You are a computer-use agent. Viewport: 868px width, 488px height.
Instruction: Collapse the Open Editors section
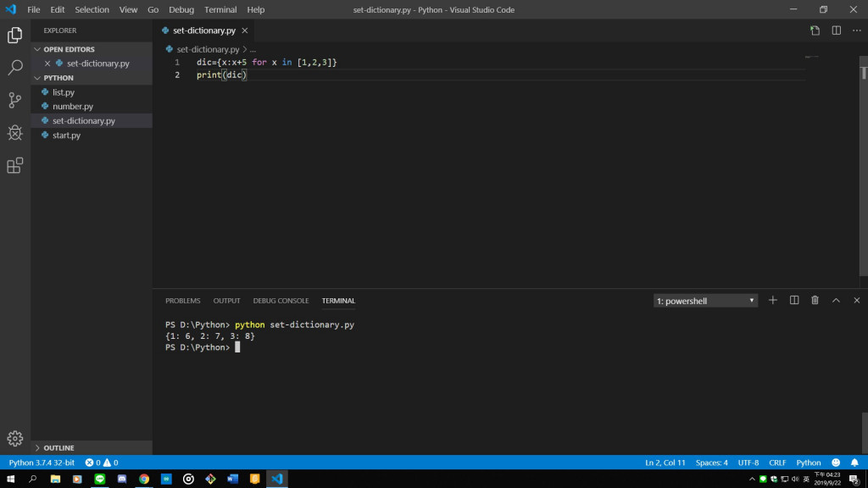(x=92, y=49)
